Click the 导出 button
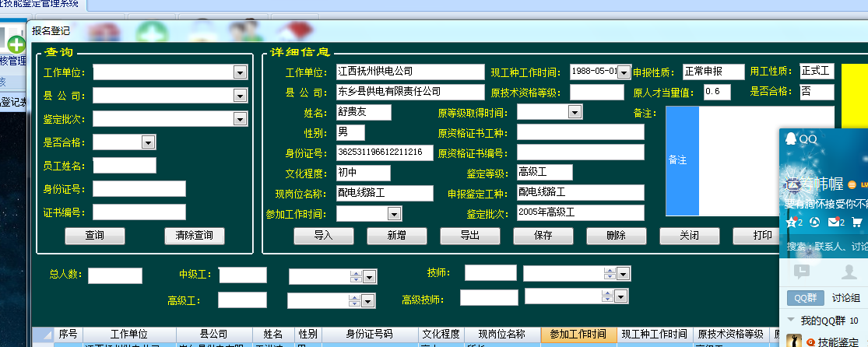The width and height of the screenshot is (868, 347). pos(470,236)
